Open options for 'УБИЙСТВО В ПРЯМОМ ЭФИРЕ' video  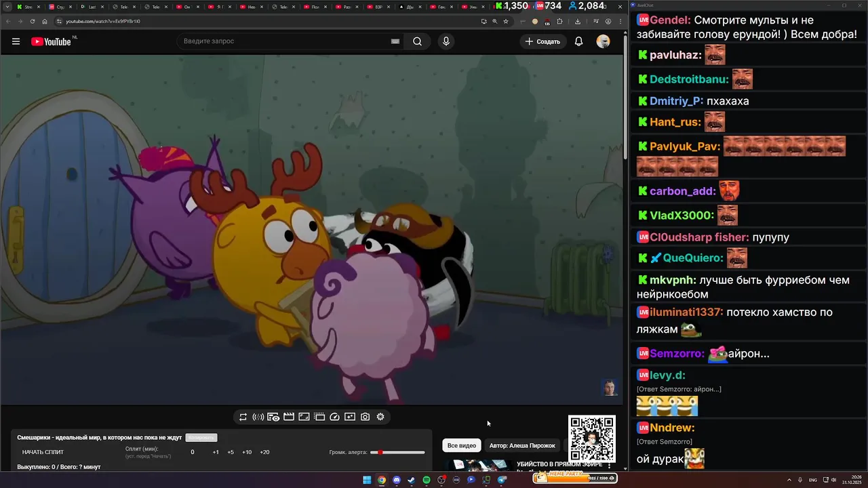(x=609, y=466)
